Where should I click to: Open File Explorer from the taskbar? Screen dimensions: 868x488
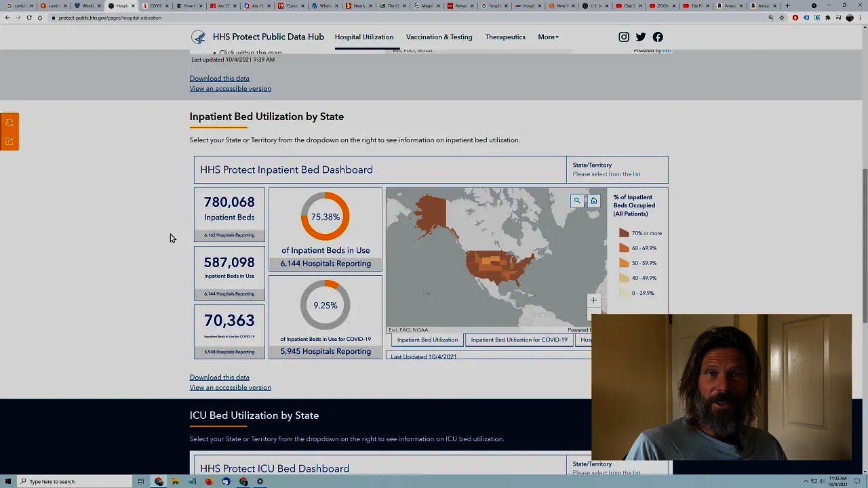175,481
